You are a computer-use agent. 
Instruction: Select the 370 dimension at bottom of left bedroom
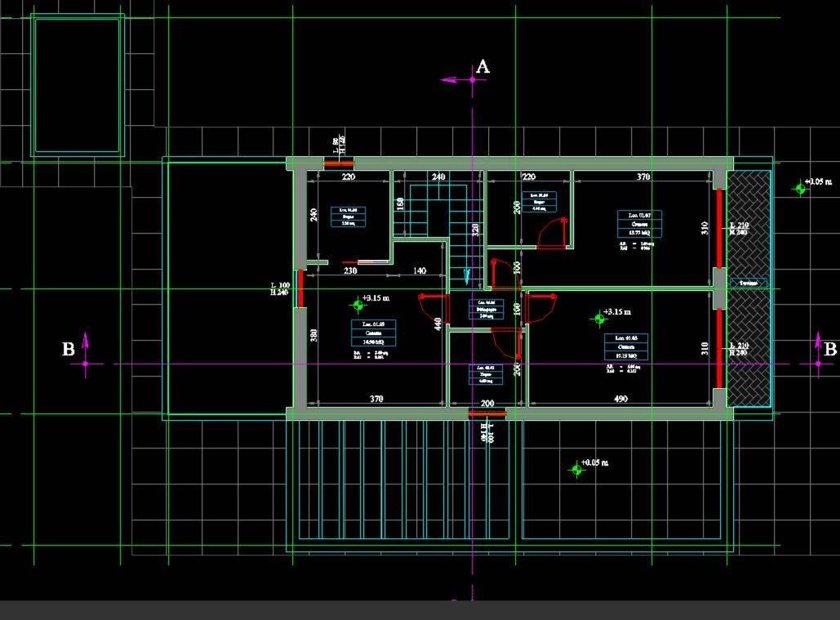tap(376, 399)
